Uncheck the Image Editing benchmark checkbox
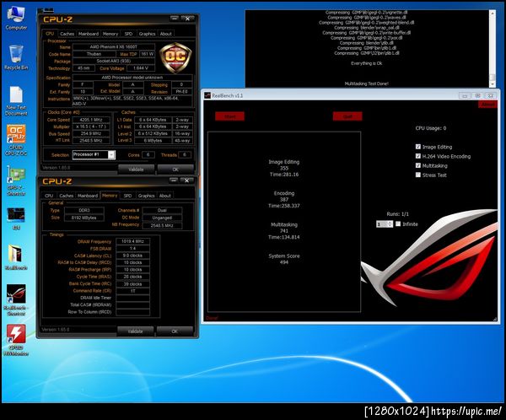This screenshot has width=506, height=420. [x=418, y=147]
